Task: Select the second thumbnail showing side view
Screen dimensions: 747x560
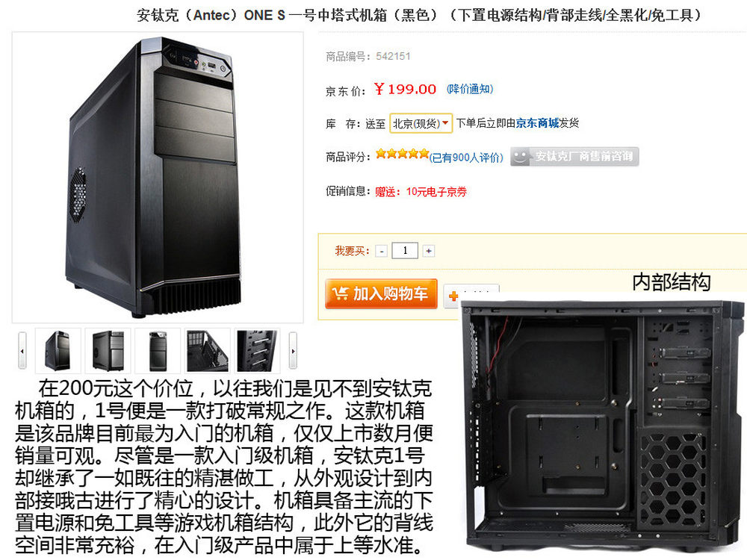Action: (x=108, y=350)
